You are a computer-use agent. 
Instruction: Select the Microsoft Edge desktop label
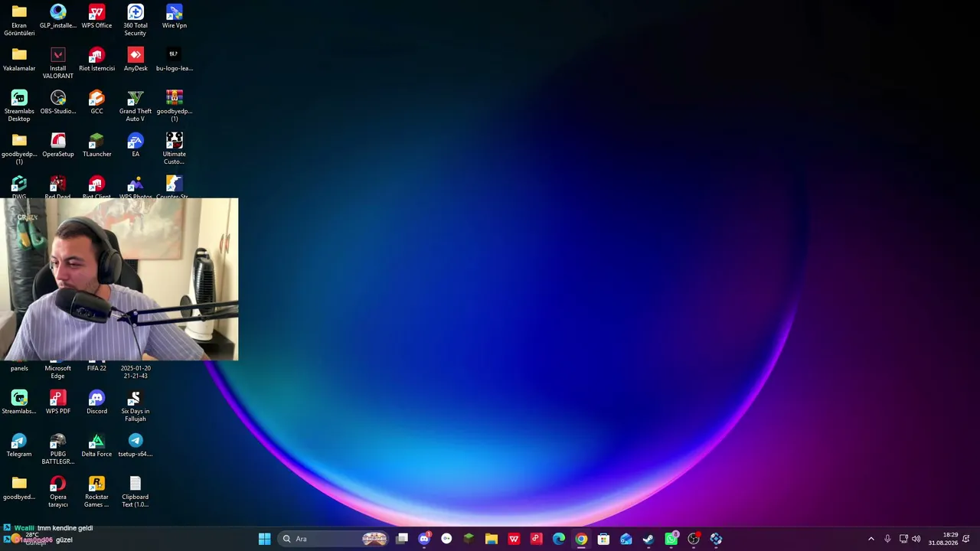click(x=58, y=372)
